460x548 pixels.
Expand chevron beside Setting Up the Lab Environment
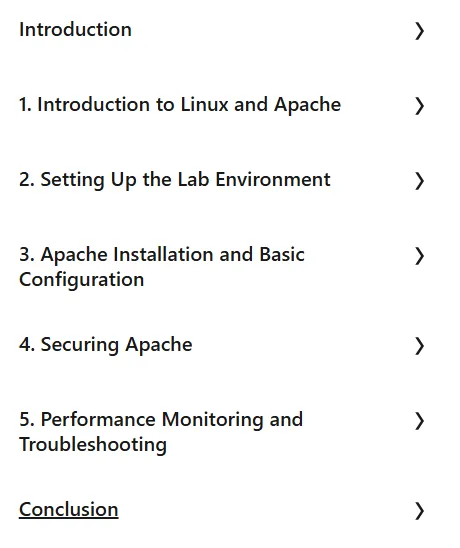pyautogui.click(x=419, y=181)
